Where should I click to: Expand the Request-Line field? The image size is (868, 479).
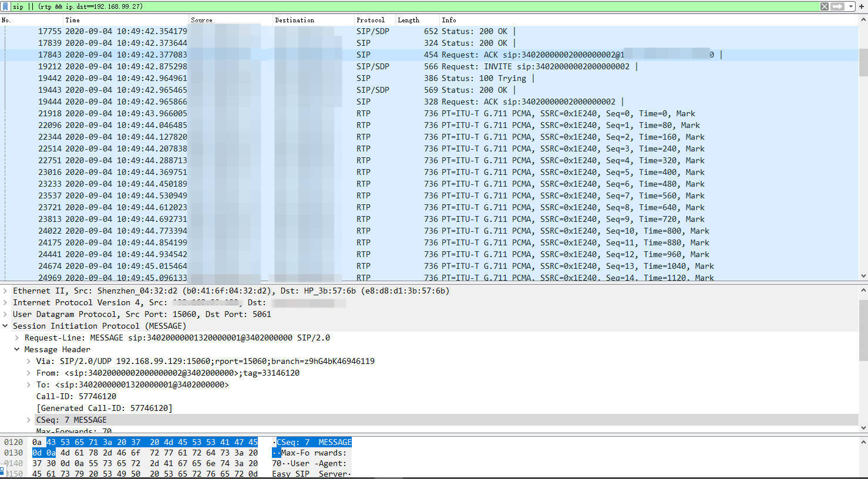click(17, 338)
